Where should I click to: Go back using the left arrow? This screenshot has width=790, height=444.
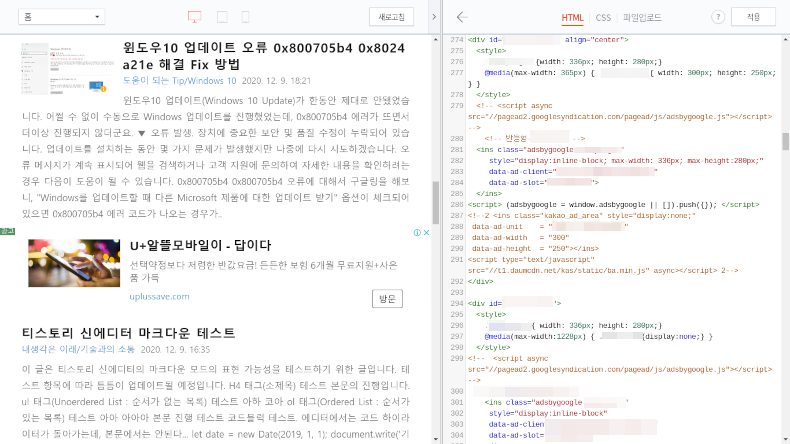[x=462, y=17]
